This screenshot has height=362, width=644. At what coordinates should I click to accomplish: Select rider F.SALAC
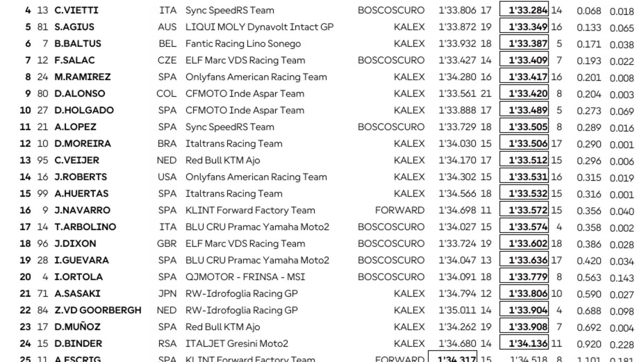(x=75, y=60)
